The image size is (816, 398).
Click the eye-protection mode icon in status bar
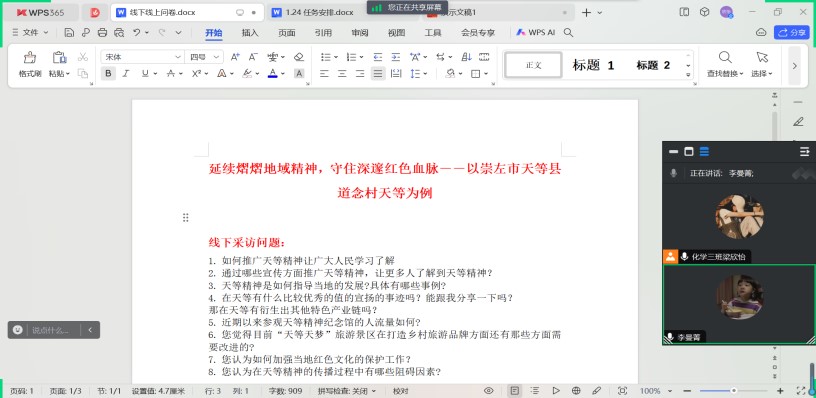(x=489, y=391)
